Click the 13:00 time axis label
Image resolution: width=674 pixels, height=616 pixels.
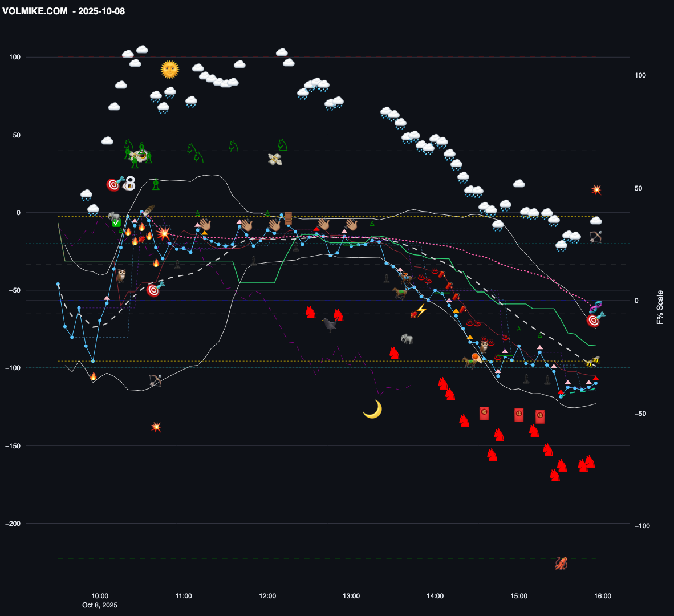coord(351,596)
